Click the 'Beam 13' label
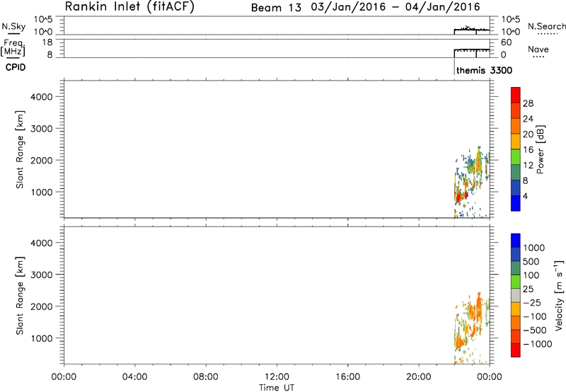The width and height of the screenshot is (566, 392). point(276,8)
